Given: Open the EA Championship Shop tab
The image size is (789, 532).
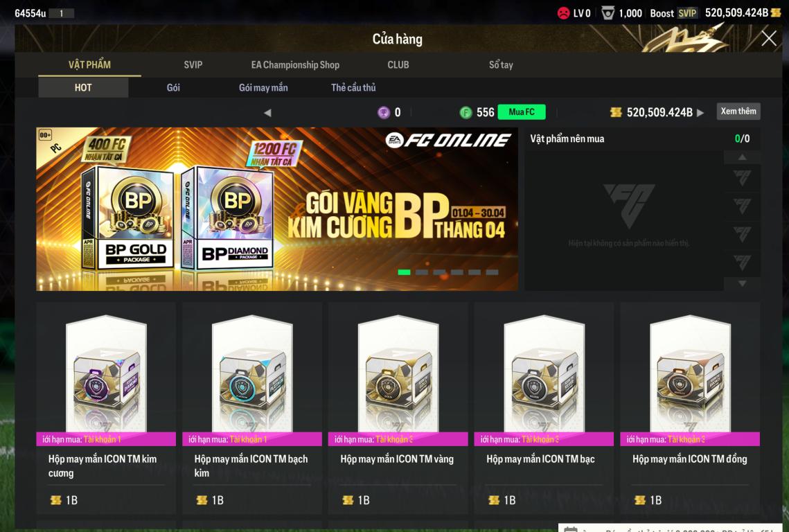Looking at the screenshot, I should [x=295, y=65].
